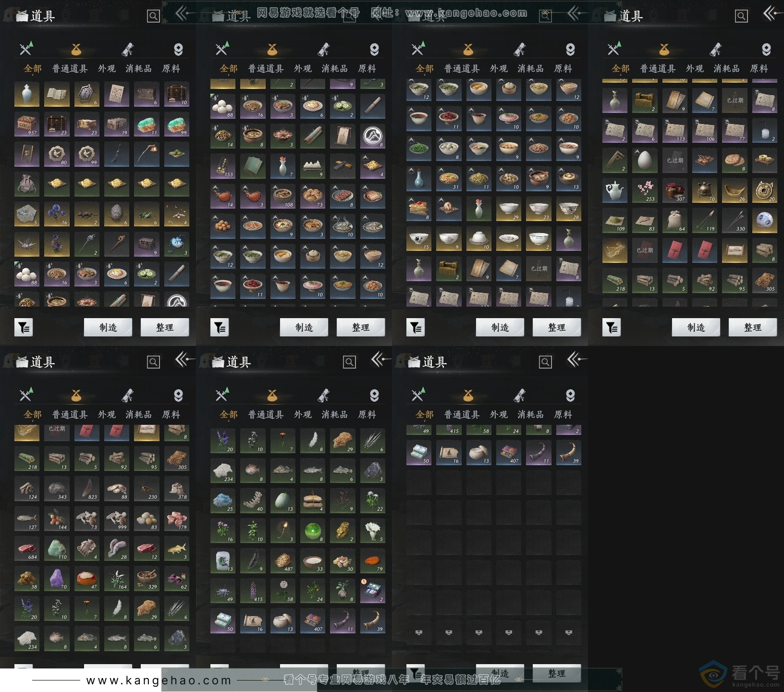Select raw meat item with count 684
The height and width of the screenshot is (692, 784).
tap(27, 549)
